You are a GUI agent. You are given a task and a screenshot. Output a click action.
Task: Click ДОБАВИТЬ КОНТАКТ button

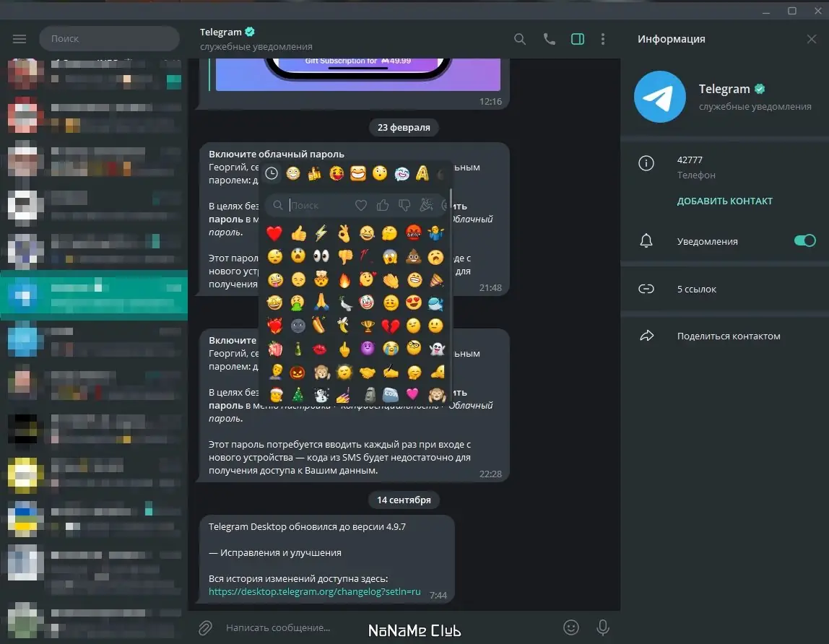pos(724,201)
